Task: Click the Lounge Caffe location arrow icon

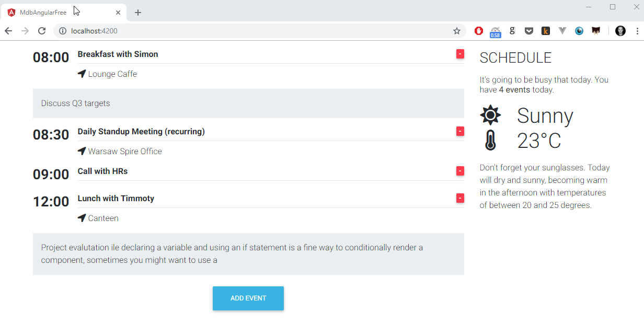Action: click(x=82, y=74)
